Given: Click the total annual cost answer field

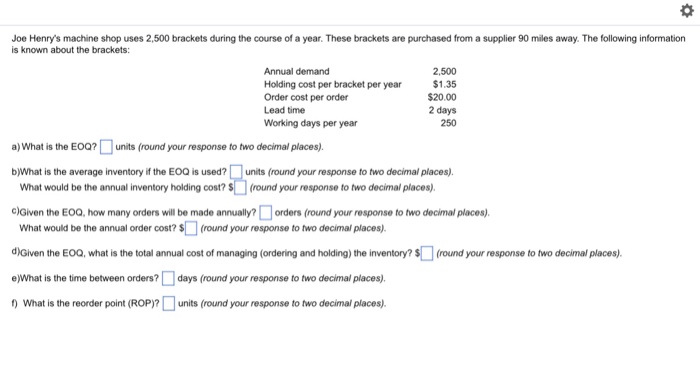Looking at the screenshot, I should [427, 253].
